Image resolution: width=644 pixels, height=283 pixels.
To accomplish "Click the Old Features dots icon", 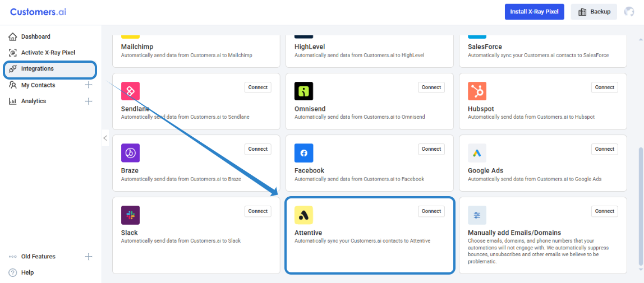I will coord(13,257).
